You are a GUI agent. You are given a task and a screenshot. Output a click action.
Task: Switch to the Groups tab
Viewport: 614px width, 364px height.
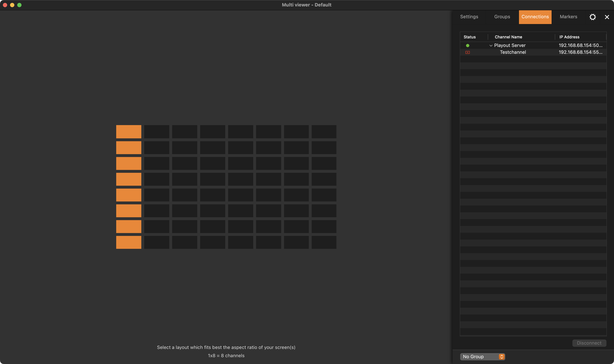[502, 17]
